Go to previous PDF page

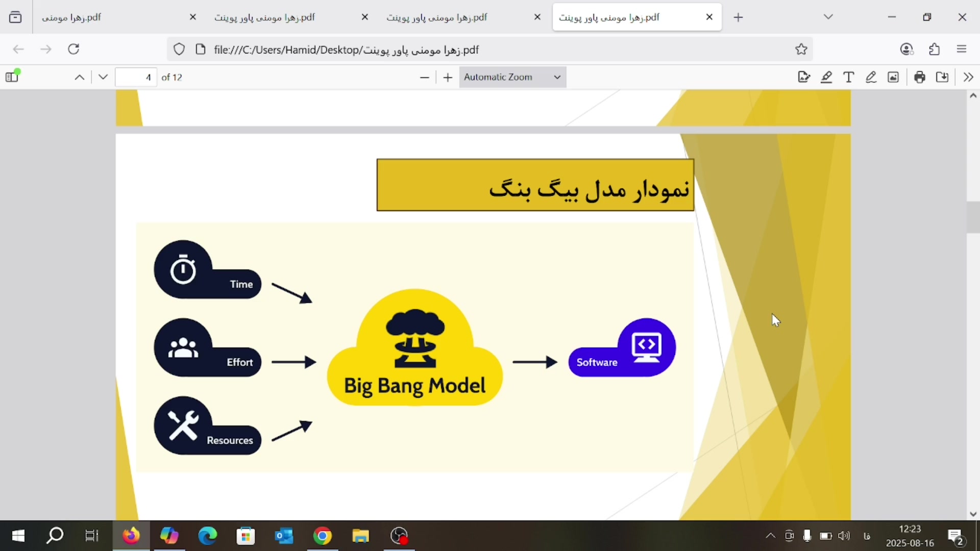point(80,78)
